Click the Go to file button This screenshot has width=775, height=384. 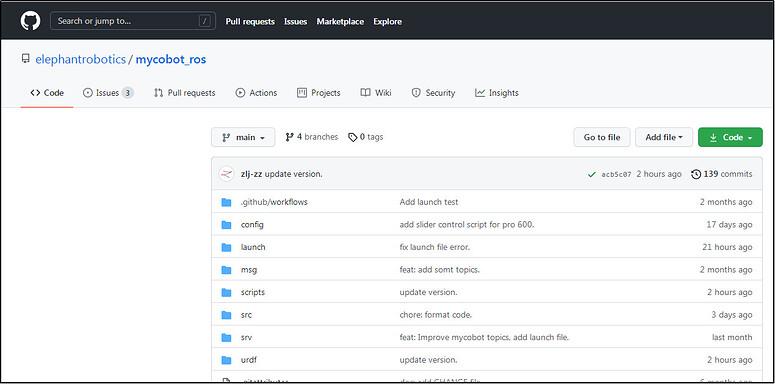coord(602,137)
